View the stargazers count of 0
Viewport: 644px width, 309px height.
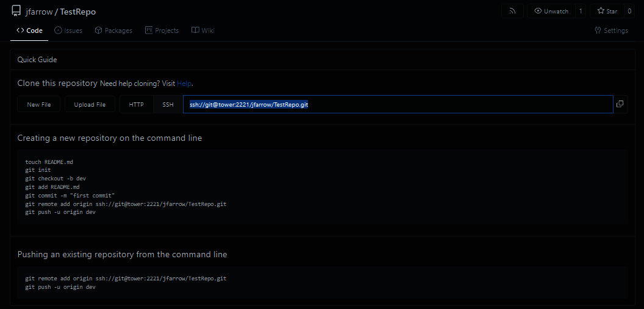[x=629, y=11]
